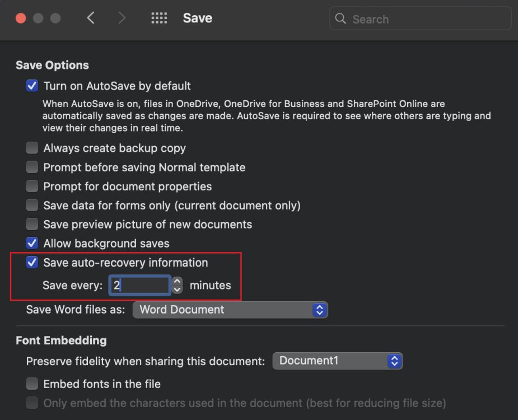Enable Embed fonts in the file
Viewport: 518px width, 420px height.
pos(32,384)
